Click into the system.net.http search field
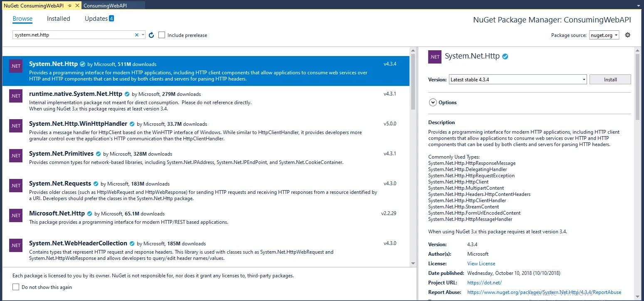This screenshot has height=301, width=644. [73, 35]
